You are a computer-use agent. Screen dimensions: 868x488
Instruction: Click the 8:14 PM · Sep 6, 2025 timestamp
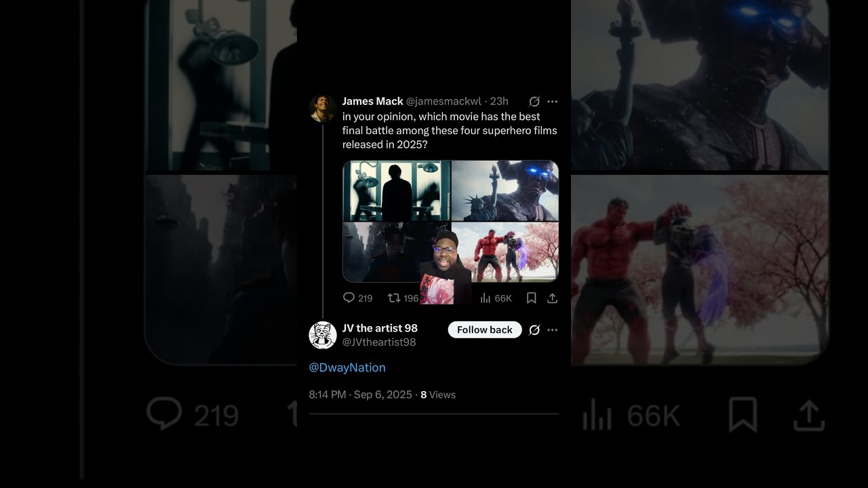tap(361, 394)
